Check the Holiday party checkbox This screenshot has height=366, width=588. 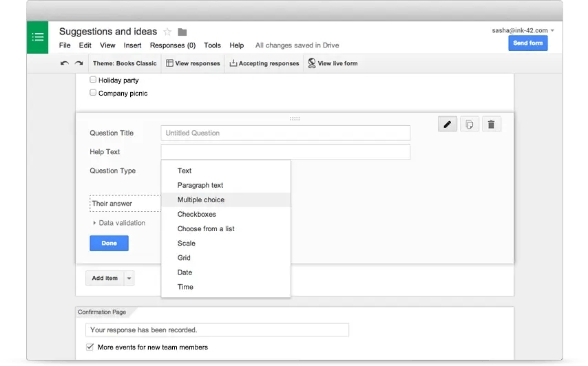pyautogui.click(x=93, y=79)
